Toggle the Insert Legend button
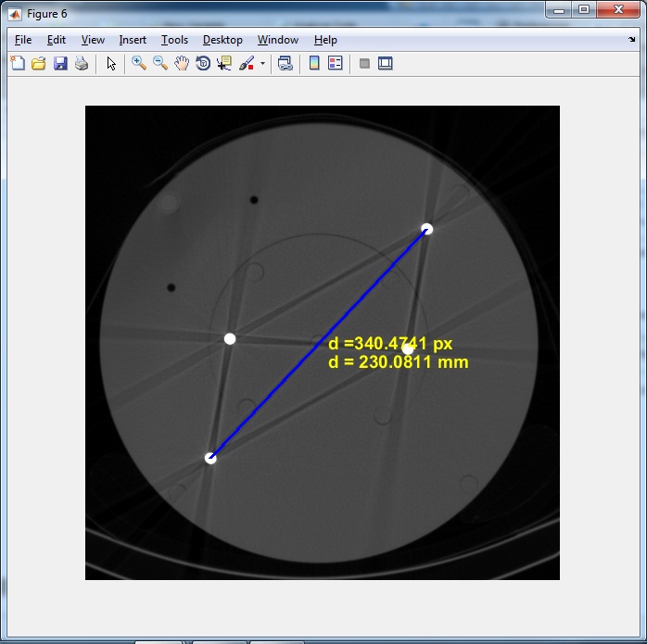This screenshot has height=644, width=647. point(336,64)
